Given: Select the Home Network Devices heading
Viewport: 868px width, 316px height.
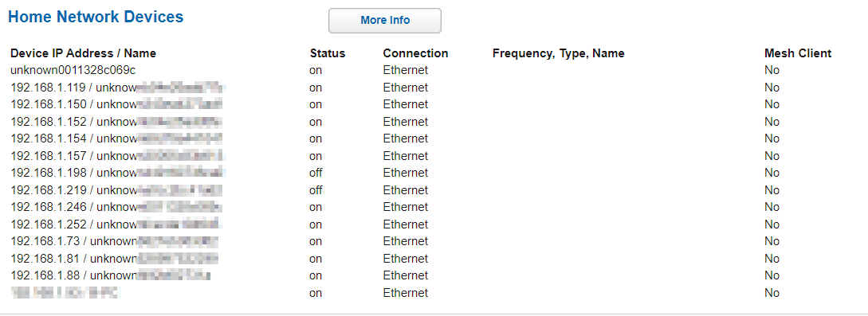Looking at the screenshot, I should click(x=96, y=17).
